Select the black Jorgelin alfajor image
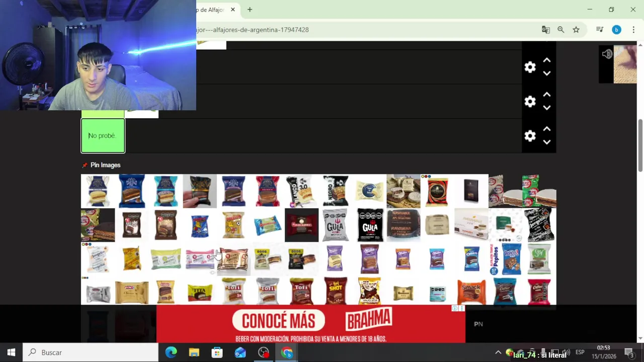 pyautogui.click(x=539, y=225)
